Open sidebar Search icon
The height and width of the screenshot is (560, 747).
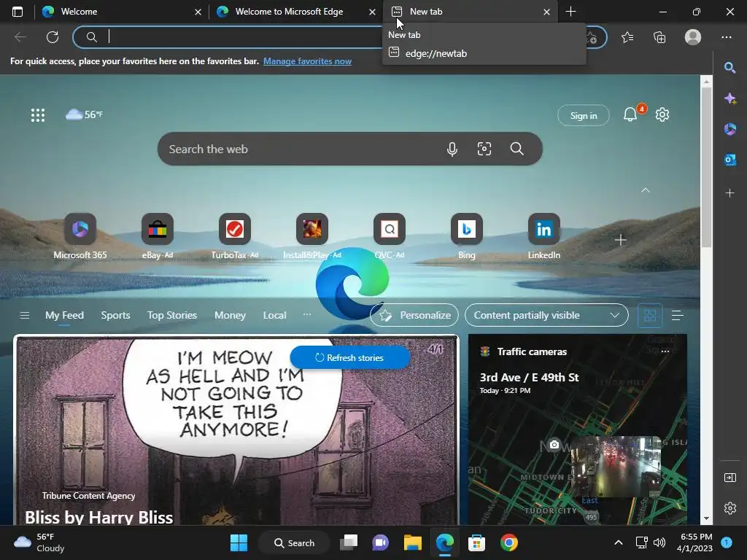[x=729, y=68]
